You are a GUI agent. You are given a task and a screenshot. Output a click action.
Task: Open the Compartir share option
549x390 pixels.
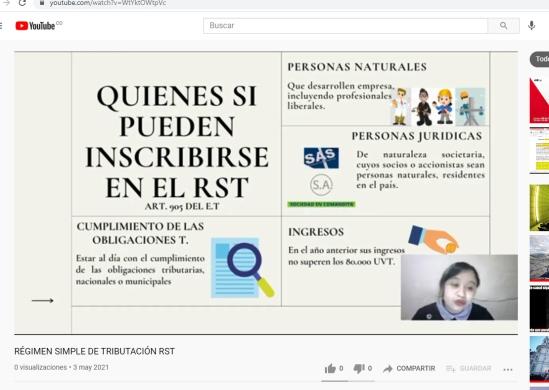[x=409, y=368]
